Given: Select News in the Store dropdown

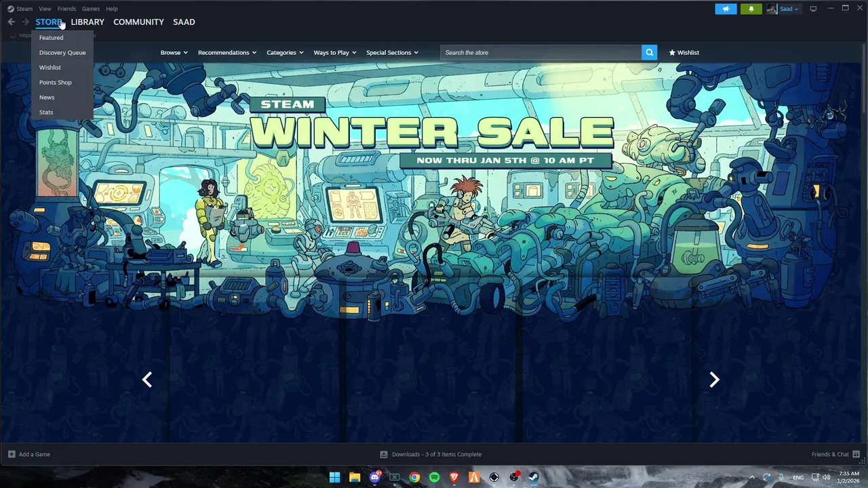Looking at the screenshot, I should tap(62, 97).
